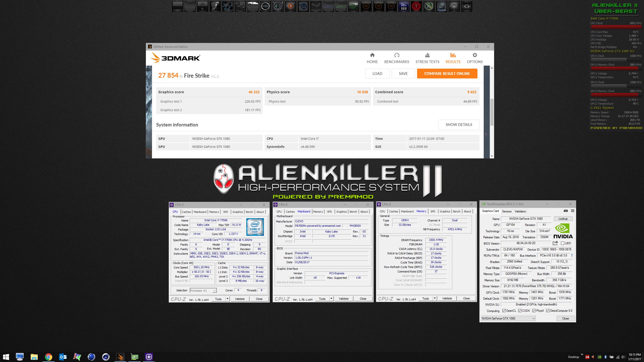Click the taskbar clock
Screen dimensions: 644x362
click(x=634, y=357)
